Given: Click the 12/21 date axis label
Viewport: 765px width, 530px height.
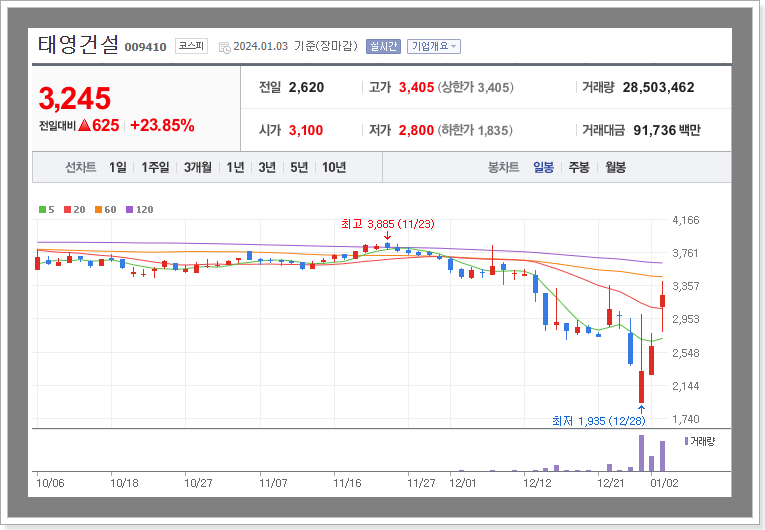Looking at the screenshot, I should (x=611, y=483).
